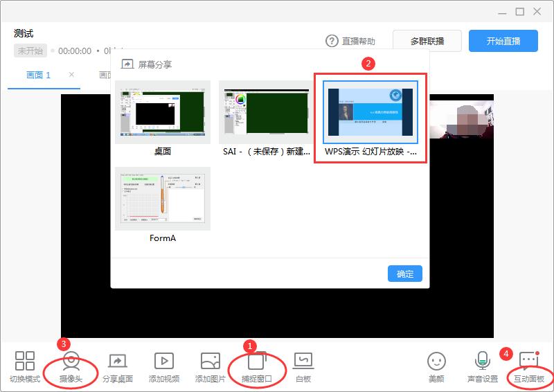Choose the WPS演示 幻灯片放映 thumbnail
554x392 pixels.
point(370,112)
